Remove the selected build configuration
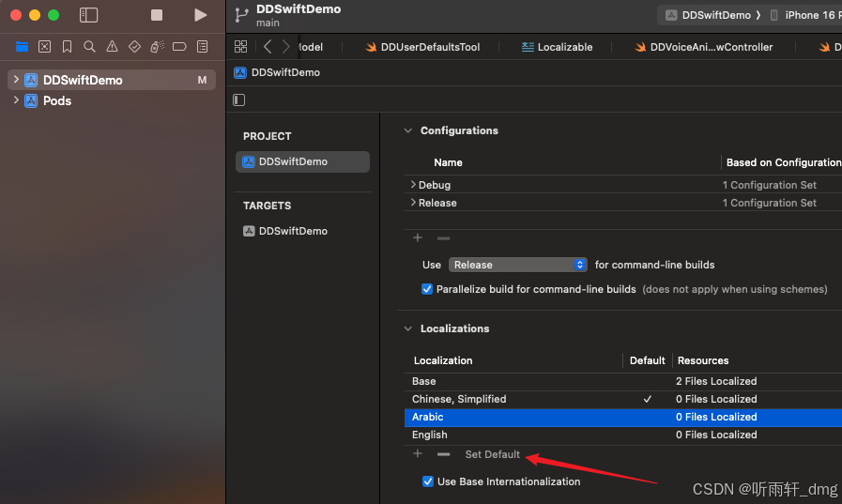 pyautogui.click(x=444, y=237)
